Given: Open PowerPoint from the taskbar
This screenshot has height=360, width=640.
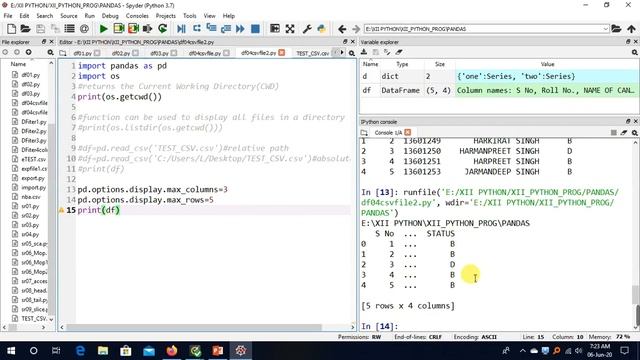Looking at the screenshot, I should pyautogui.click(x=218, y=351).
